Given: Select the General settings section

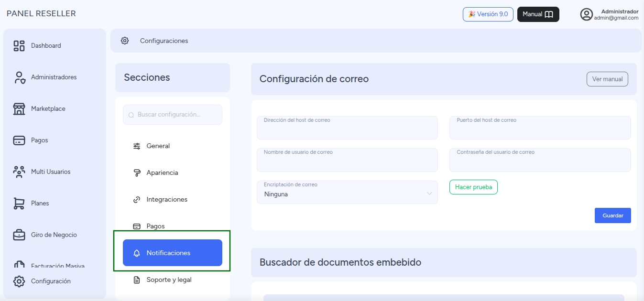Looking at the screenshot, I should coord(173,146).
